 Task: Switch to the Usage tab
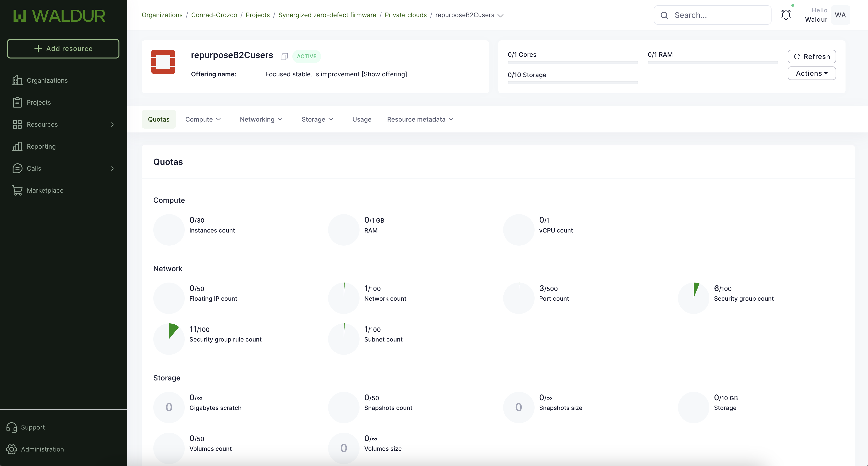tap(361, 119)
